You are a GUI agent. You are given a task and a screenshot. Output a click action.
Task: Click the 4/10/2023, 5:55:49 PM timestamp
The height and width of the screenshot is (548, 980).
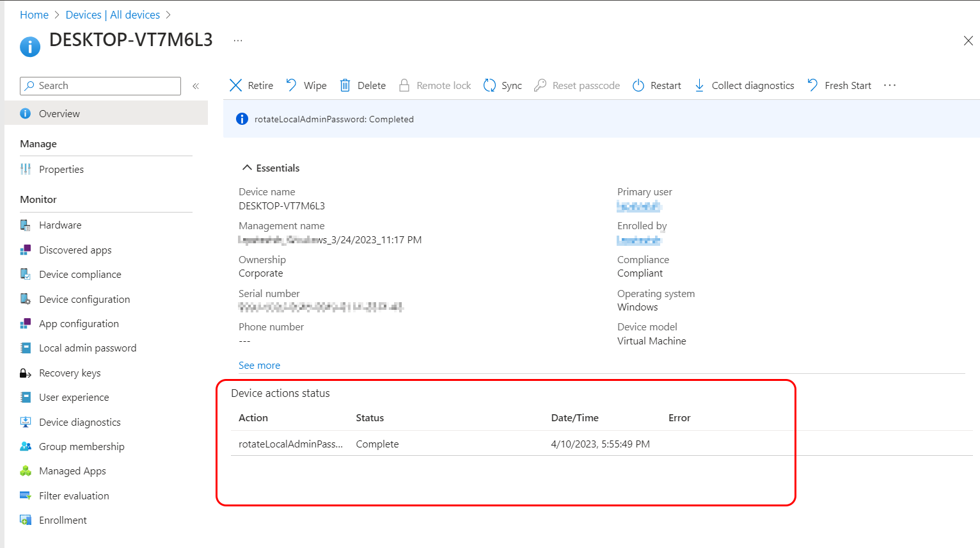(600, 444)
